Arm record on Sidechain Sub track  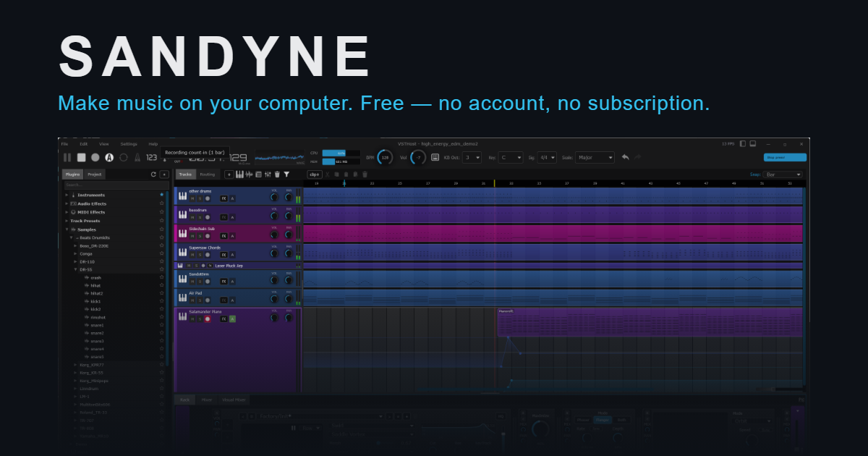click(208, 236)
